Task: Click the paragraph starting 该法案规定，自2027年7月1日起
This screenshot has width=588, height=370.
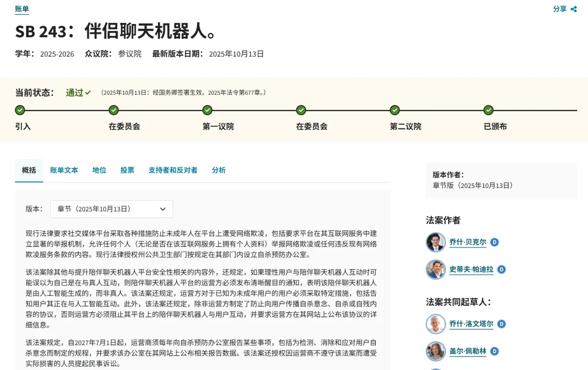Action: click(201, 353)
